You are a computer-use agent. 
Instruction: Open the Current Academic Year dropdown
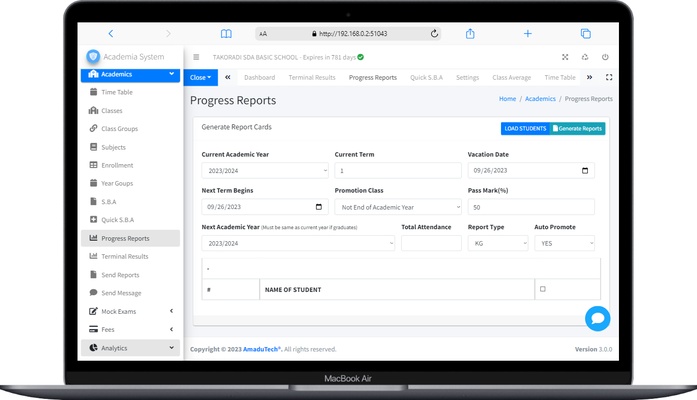(265, 171)
